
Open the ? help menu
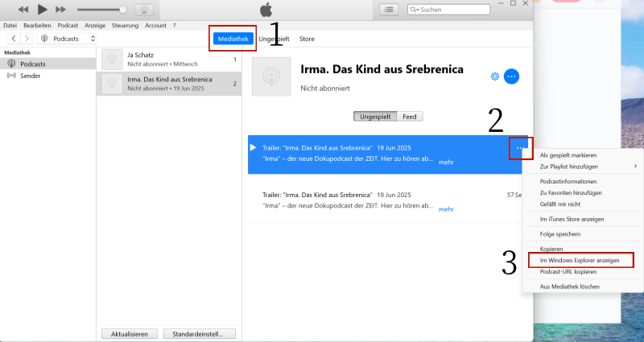[174, 26]
